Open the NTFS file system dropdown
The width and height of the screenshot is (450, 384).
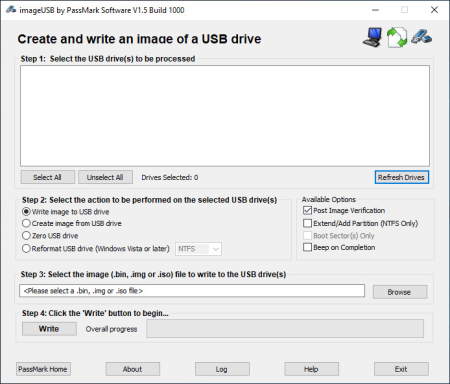pyautogui.click(x=198, y=249)
